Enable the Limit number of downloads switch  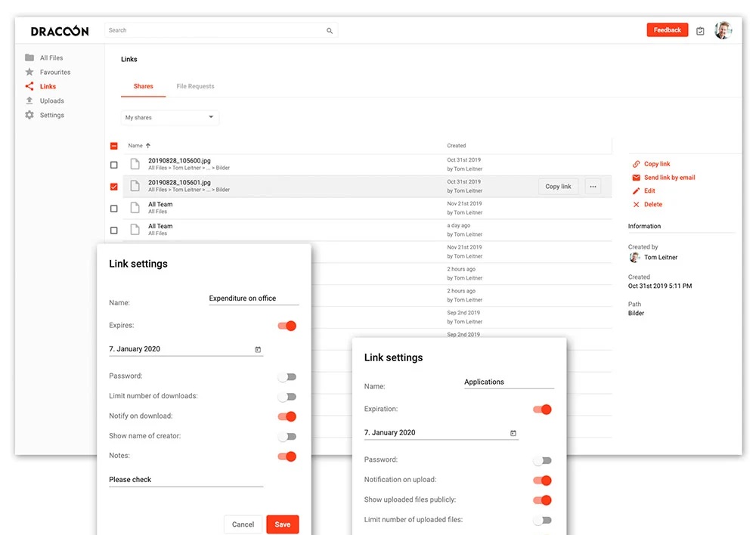point(287,397)
